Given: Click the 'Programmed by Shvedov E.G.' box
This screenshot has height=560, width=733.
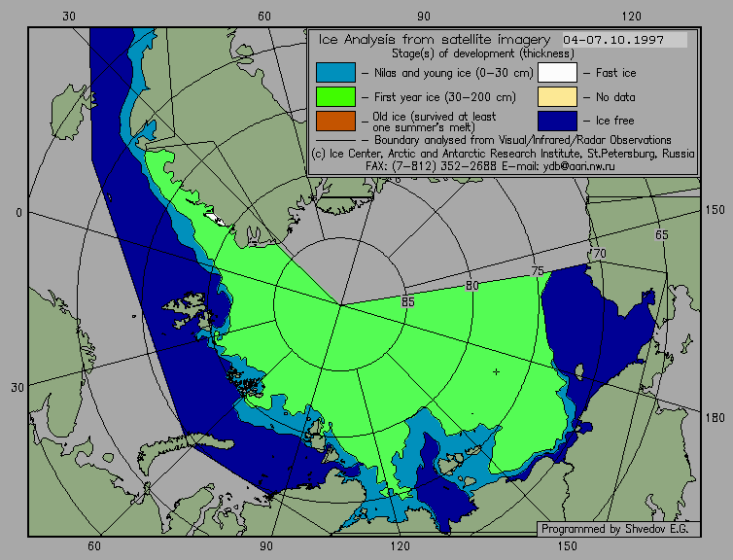Looking at the screenshot, I should (618, 529).
